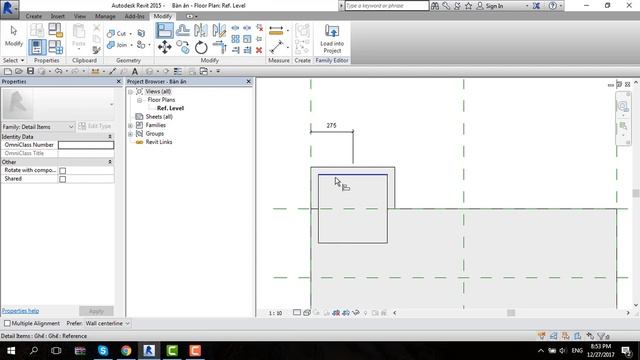Open Visual Style icon in view control bar
640x360 pixels.
(x=307, y=313)
